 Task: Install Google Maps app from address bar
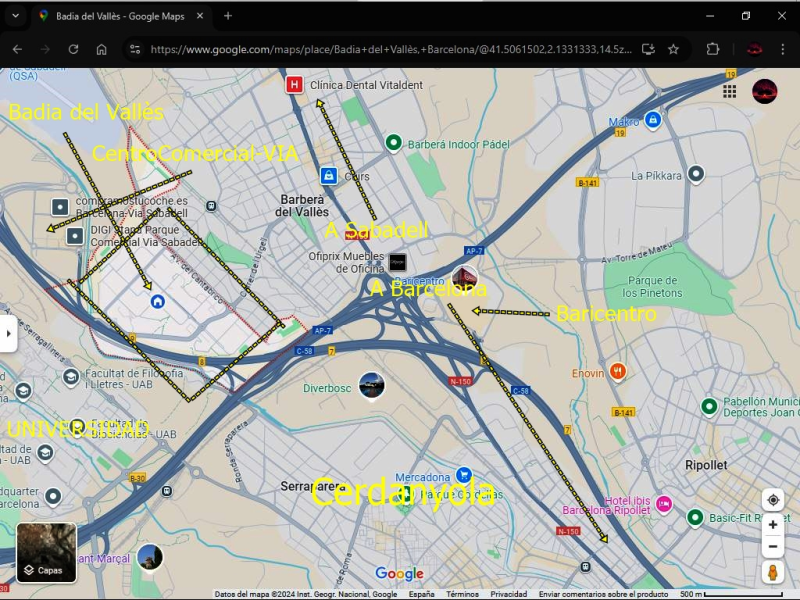pos(648,49)
